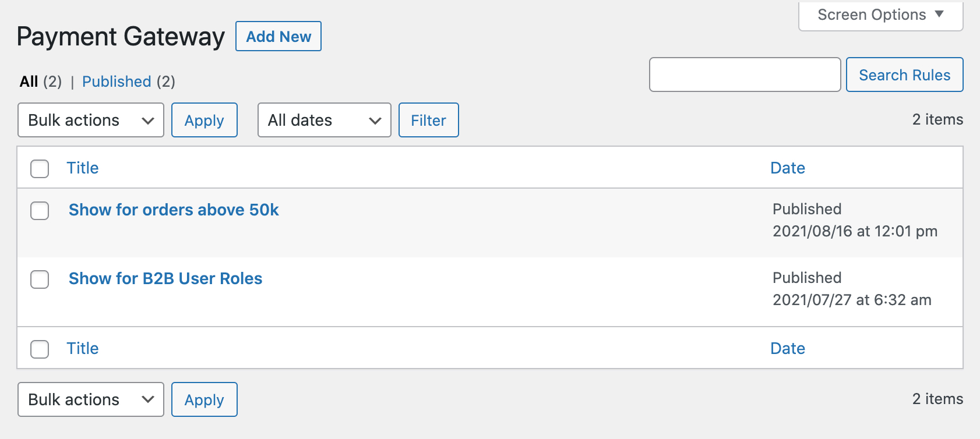View all payment gateway rules

tap(29, 82)
